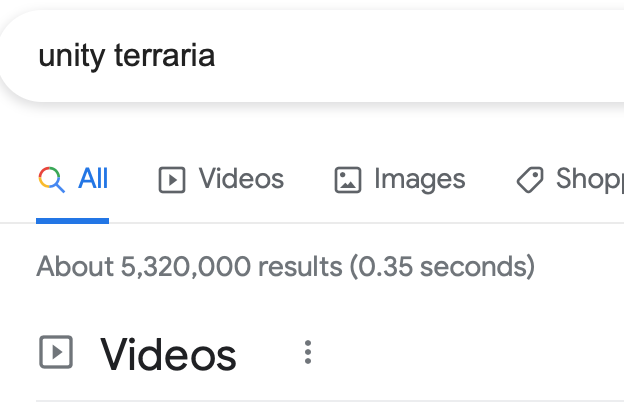Viewport: 624px width, 408px height.
Task: Click the blue underline beneath the All tab
Action: coord(72,220)
